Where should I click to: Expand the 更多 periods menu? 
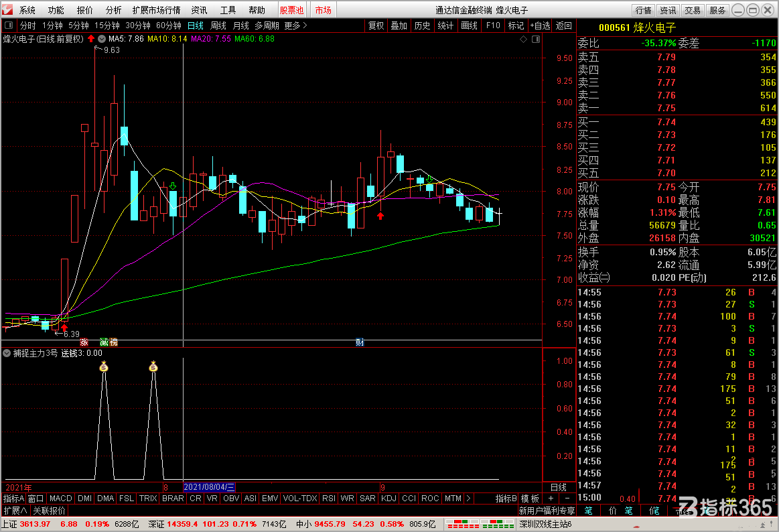tap(295, 25)
